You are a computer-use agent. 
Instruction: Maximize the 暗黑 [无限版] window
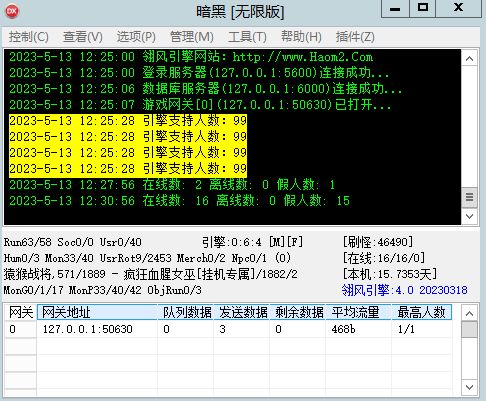(423, 8)
